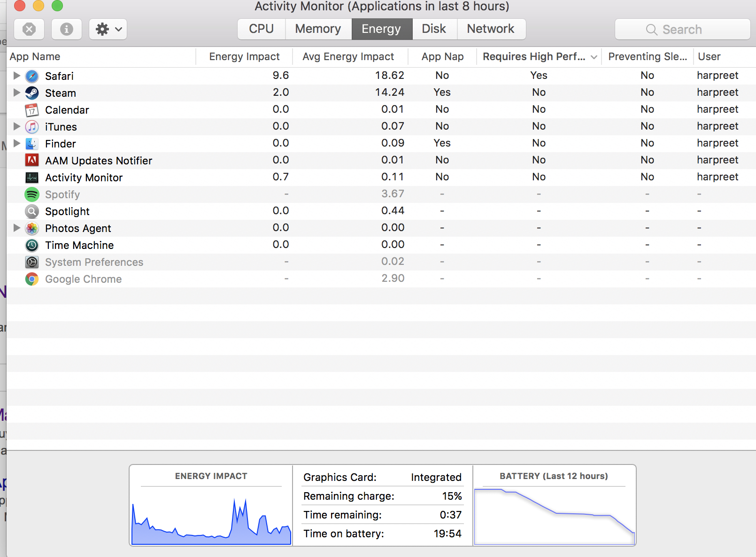Select the Steam row name
Image resolution: width=756 pixels, height=557 pixels.
pyautogui.click(x=61, y=93)
